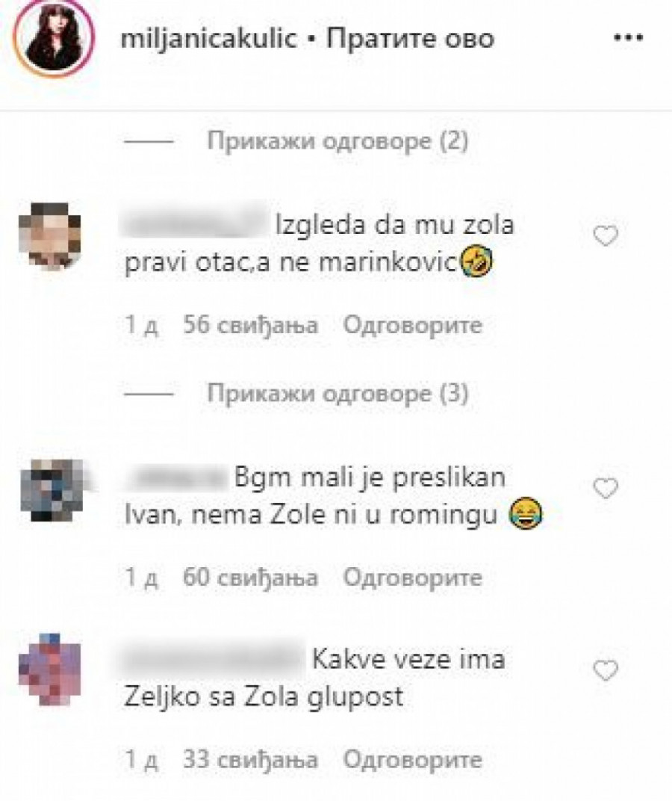View the 60 свиђања likes list
The height and width of the screenshot is (801, 672).
pos(250,578)
